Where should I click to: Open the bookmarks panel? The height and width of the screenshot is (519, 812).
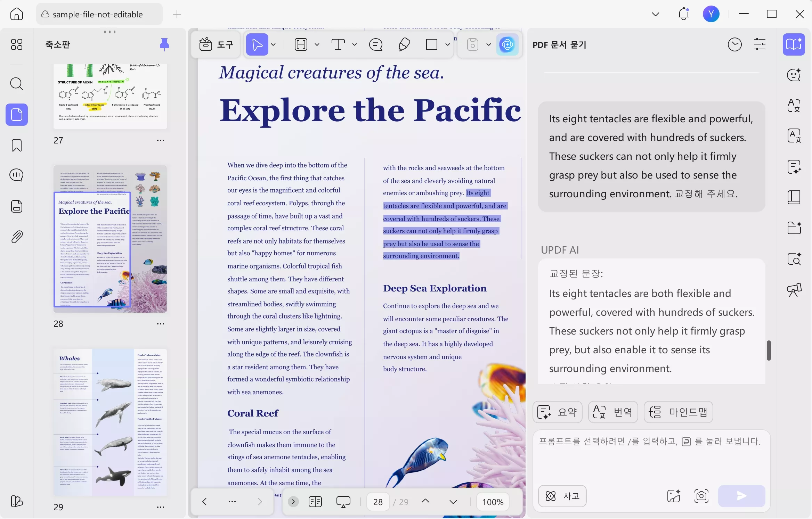(x=16, y=145)
